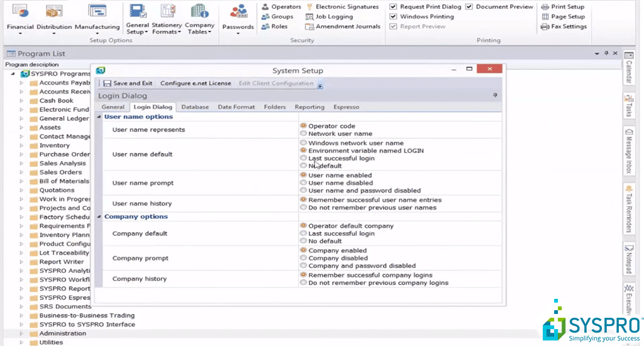The height and width of the screenshot is (346, 644).
Task: Select Do not remember previous user names
Action: [303, 207]
